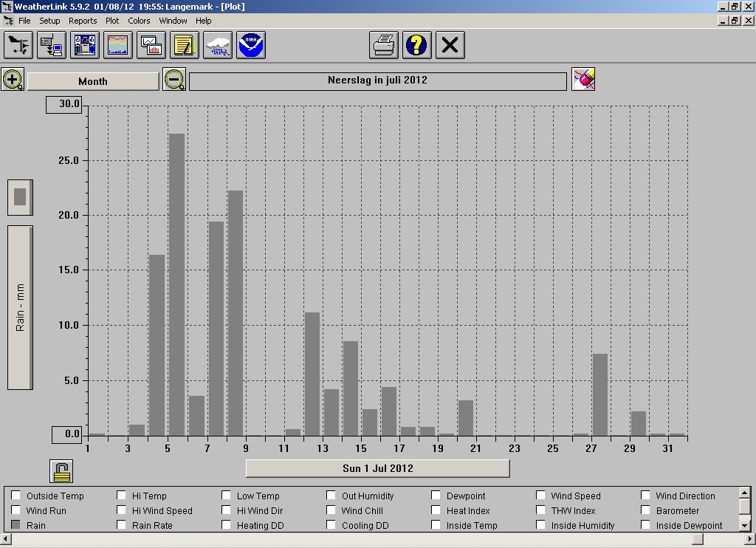Click the variable list scroll-down arrow

pyautogui.click(x=744, y=525)
